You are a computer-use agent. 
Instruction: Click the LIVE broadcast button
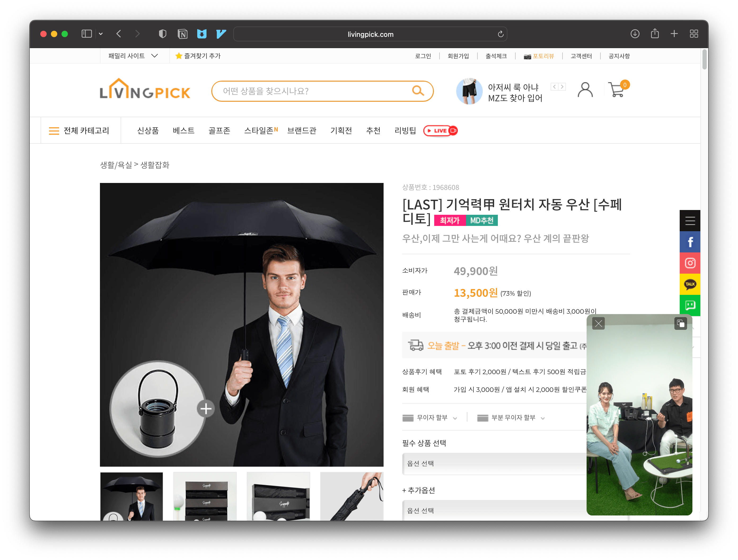coord(440,130)
